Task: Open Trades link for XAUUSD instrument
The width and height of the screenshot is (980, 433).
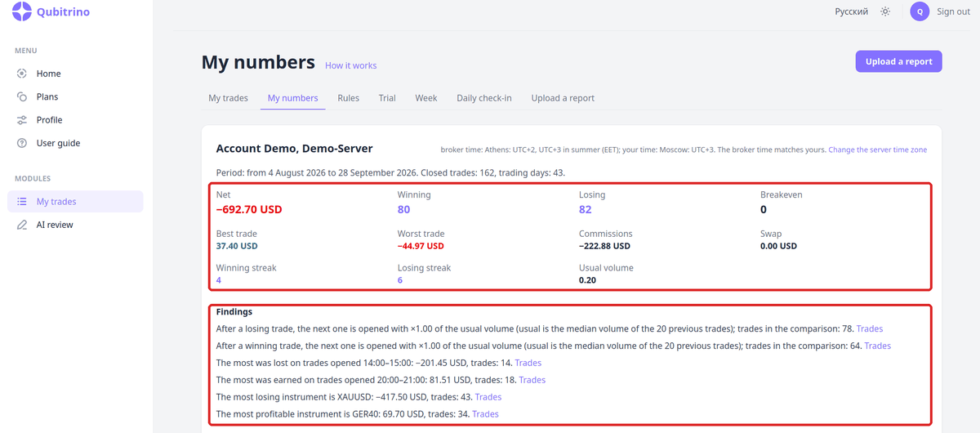Action: point(488,397)
